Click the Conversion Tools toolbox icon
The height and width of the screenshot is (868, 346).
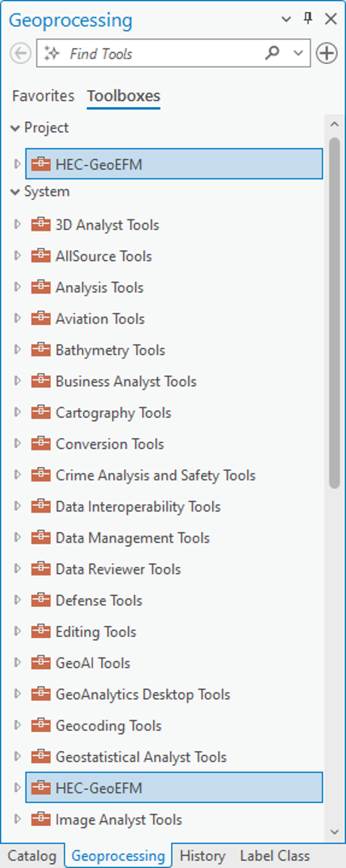tap(41, 444)
